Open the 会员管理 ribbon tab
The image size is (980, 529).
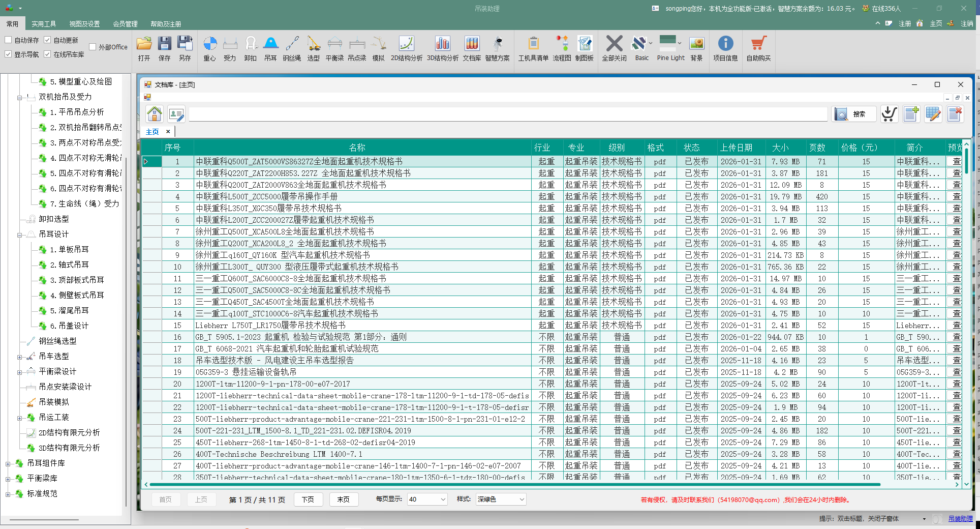click(x=125, y=24)
